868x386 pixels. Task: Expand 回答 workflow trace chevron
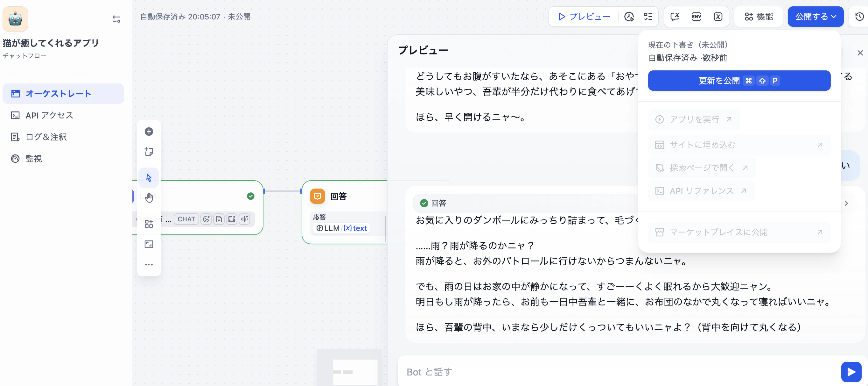tap(846, 204)
